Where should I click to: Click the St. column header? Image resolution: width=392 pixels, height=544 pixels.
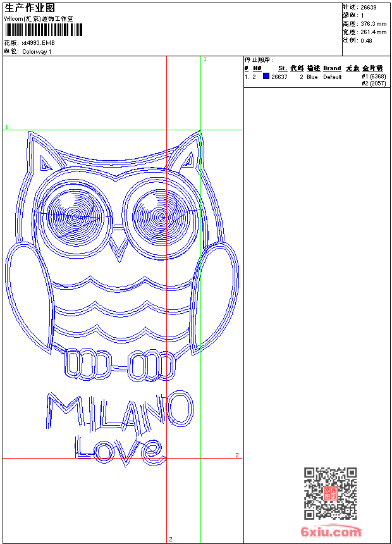pyautogui.click(x=283, y=68)
